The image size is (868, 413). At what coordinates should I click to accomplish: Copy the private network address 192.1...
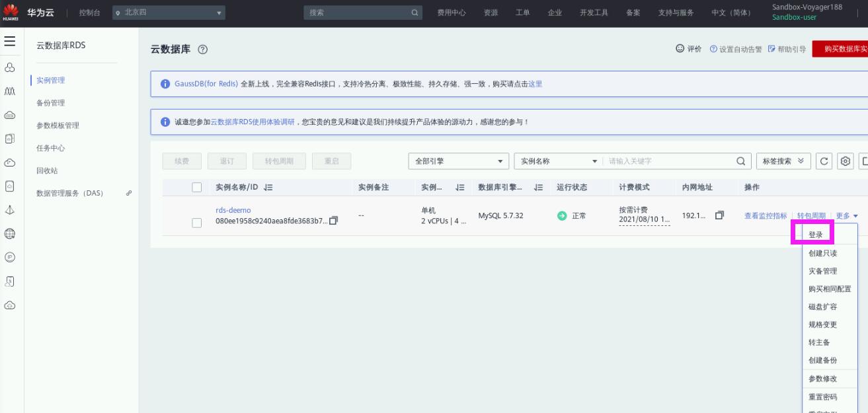point(719,215)
